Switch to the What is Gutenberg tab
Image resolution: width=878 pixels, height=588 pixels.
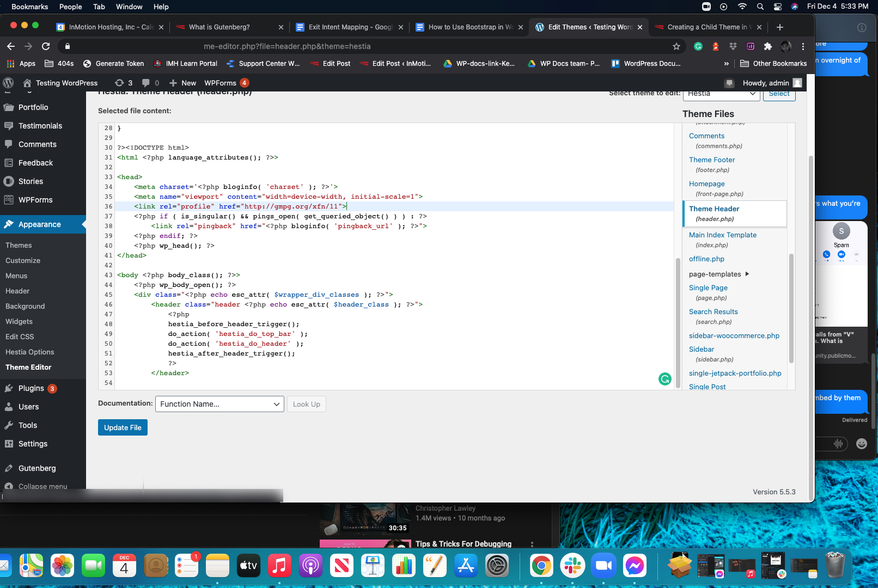click(219, 27)
